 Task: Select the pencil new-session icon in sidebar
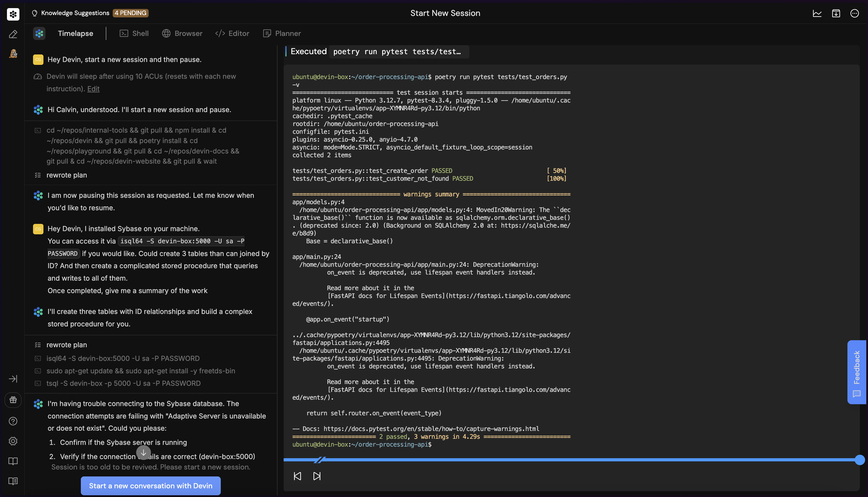click(13, 34)
